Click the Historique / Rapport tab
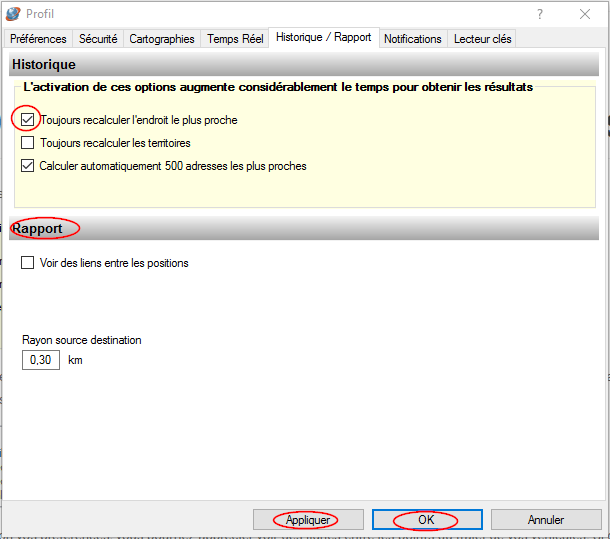Viewport: 610px width, 539px height. point(323,38)
